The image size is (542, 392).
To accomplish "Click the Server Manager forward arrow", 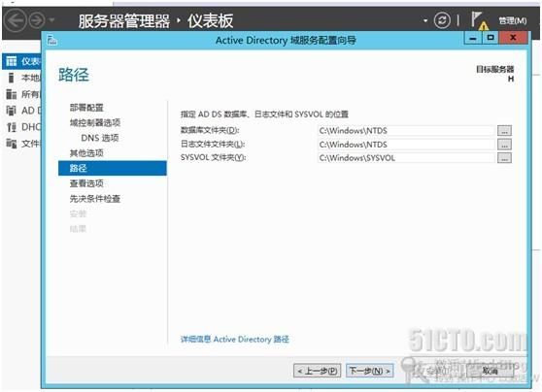I will [37, 20].
